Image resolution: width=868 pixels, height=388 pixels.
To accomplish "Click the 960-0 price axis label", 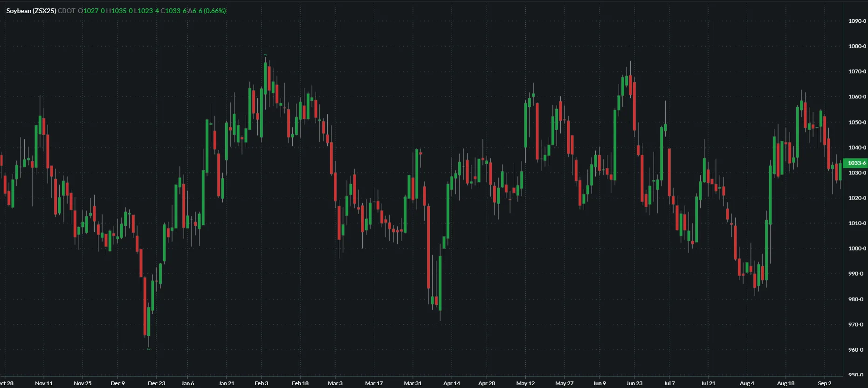I will pyautogui.click(x=857, y=350).
